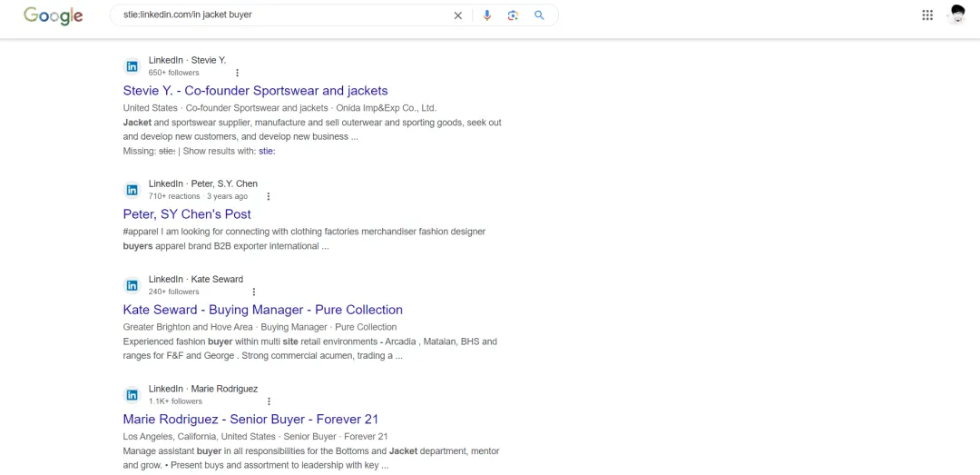980x475 pixels.
Task: Open the Google apps grid
Action: [927, 15]
